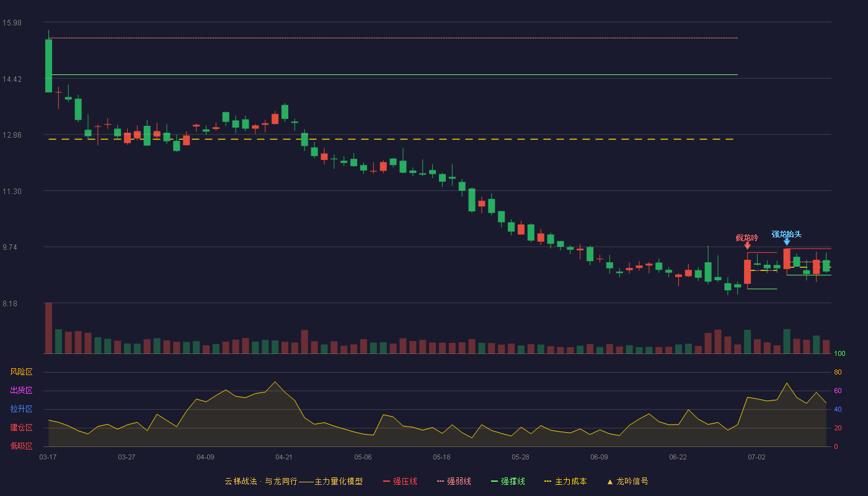
Task: Click the 04-21 date label
Action: coord(284,457)
